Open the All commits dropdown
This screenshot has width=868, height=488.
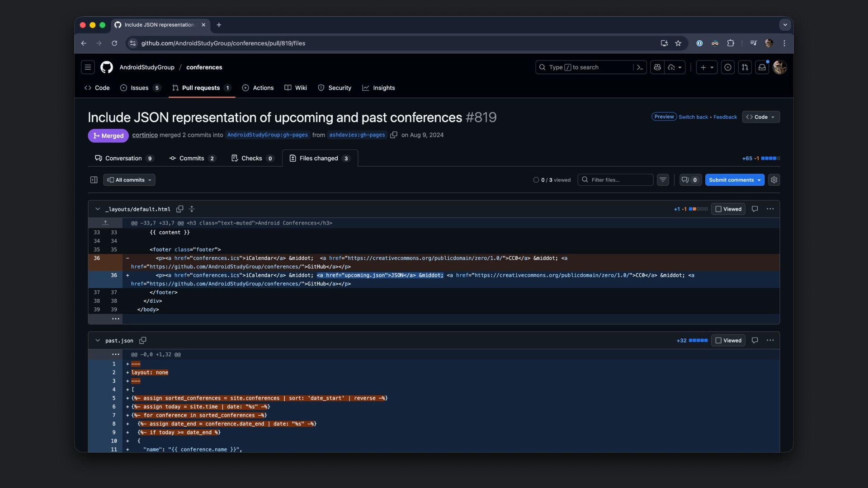pyautogui.click(x=129, y=180)
